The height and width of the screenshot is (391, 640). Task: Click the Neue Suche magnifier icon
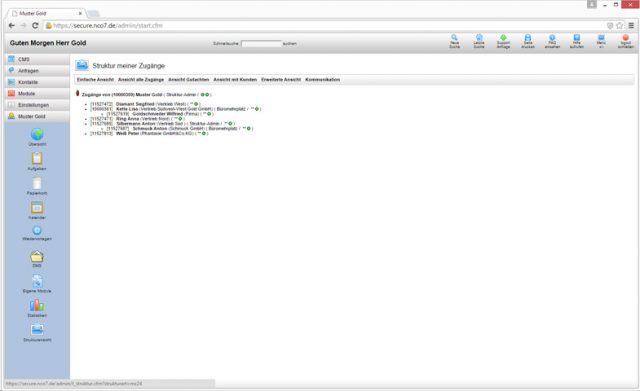click(454, 38)
